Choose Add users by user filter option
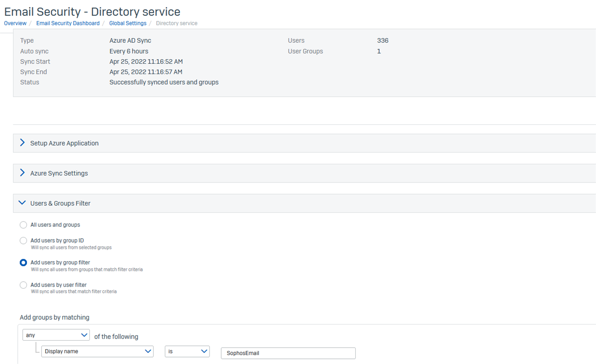Screen dimensions: 596x364 click(23, 285)
